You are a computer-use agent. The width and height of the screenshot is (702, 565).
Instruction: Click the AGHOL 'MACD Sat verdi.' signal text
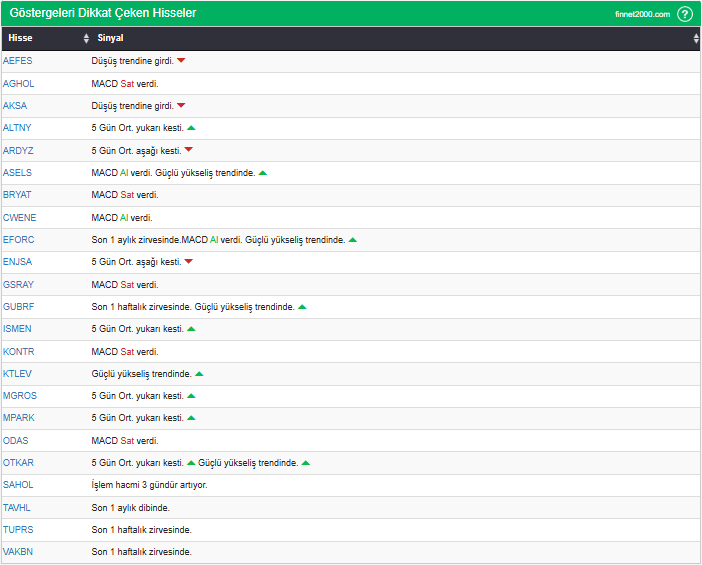(x=125, y=84)
